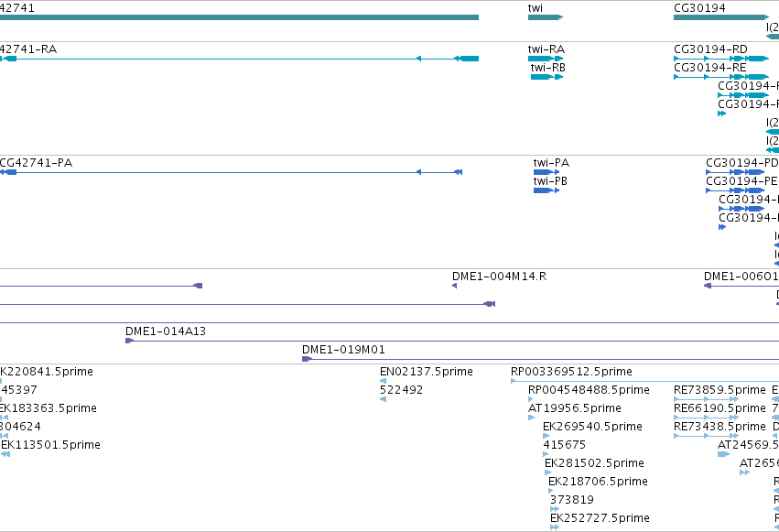Select the EK252727.5prime arrow glyph
This screenshot has height=532, width=779.
point(555,527)
